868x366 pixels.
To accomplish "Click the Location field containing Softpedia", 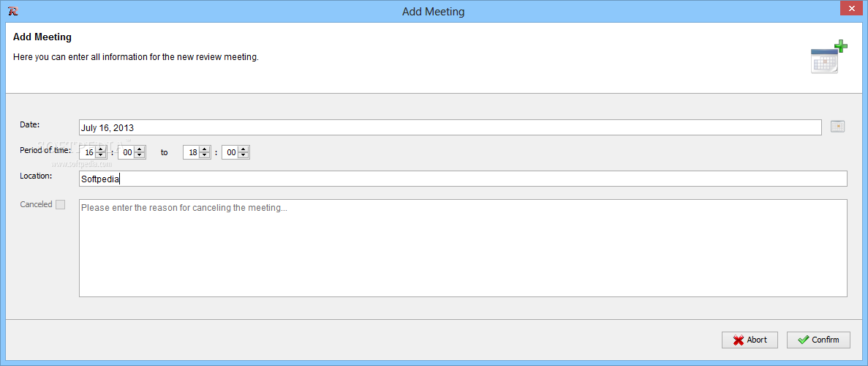I will tap(463, 179).
